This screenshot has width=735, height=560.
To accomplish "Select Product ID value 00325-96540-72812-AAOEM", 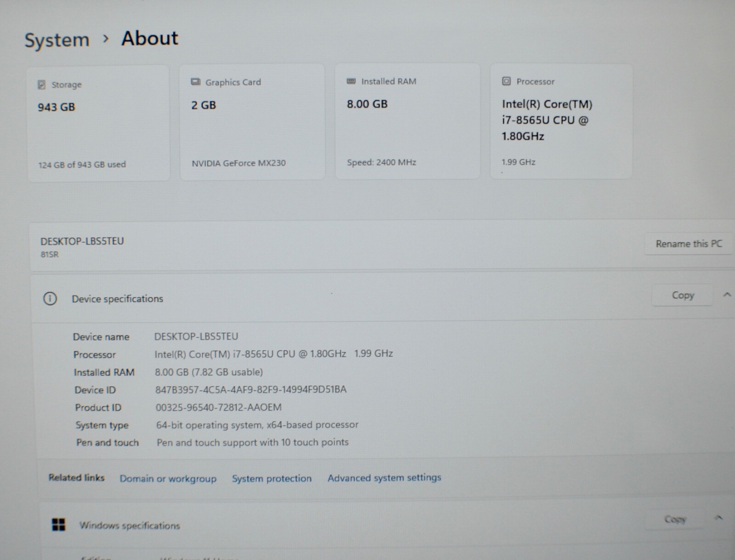I will (x=219, y=407).
